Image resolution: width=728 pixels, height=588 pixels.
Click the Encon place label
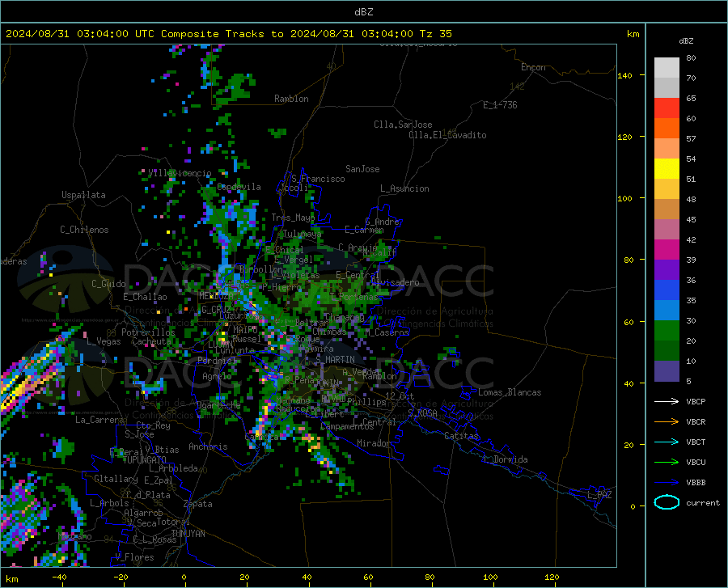pos(533,67)
